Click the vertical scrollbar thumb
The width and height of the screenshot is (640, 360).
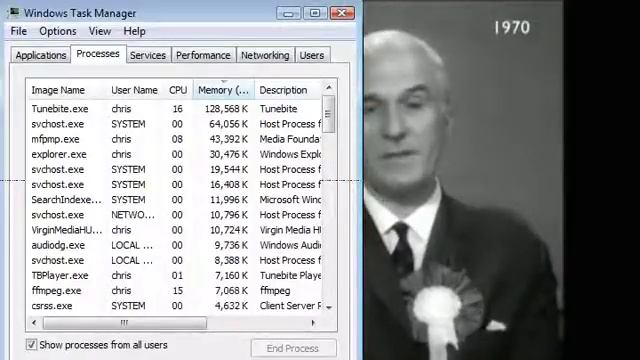click(x=328, y=114)
